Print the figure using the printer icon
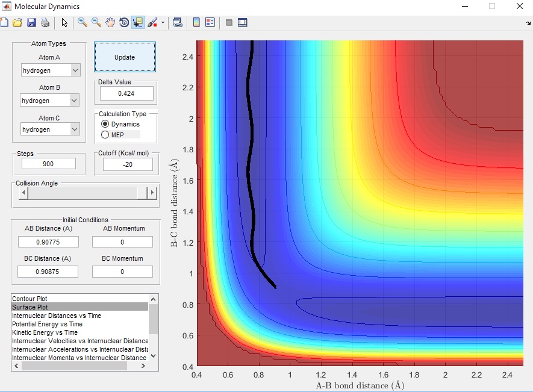The height and width of the screenshot is (392, 533). [x=45, y=23]
